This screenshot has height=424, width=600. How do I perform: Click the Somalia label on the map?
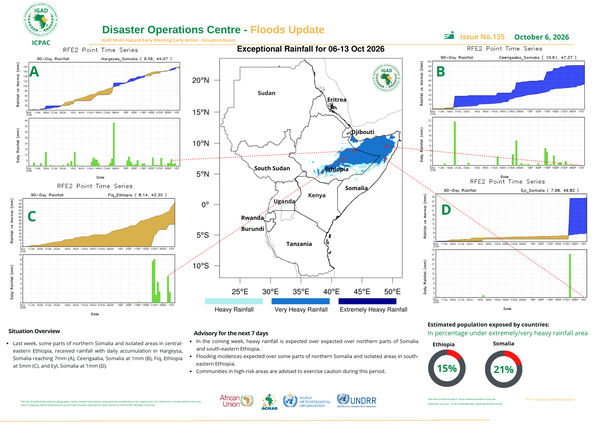356,188
